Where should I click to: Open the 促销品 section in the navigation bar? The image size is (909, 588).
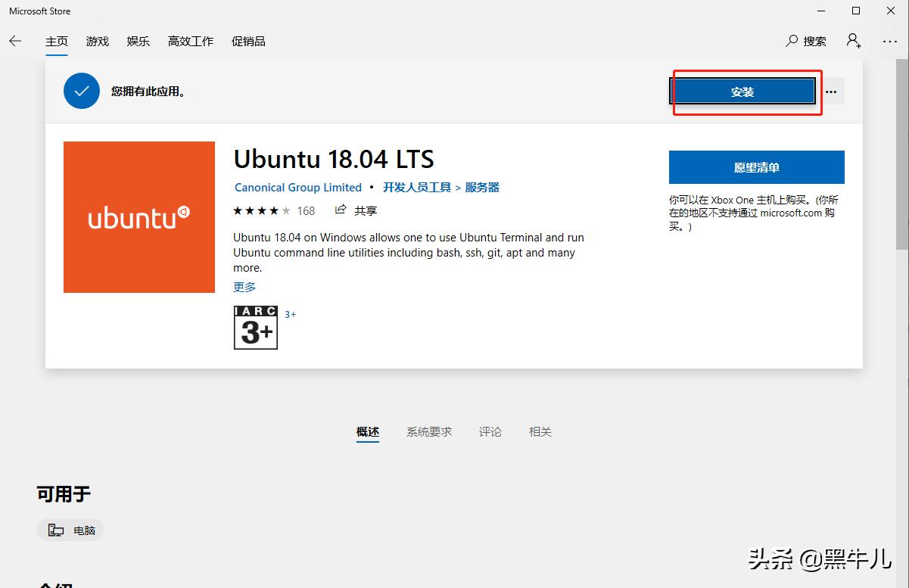[x=248, y=41]
